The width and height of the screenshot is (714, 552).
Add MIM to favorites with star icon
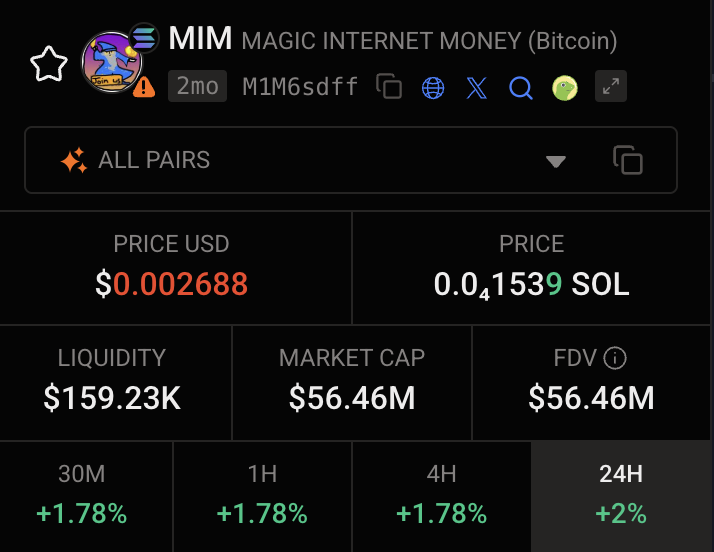(49, 64)
